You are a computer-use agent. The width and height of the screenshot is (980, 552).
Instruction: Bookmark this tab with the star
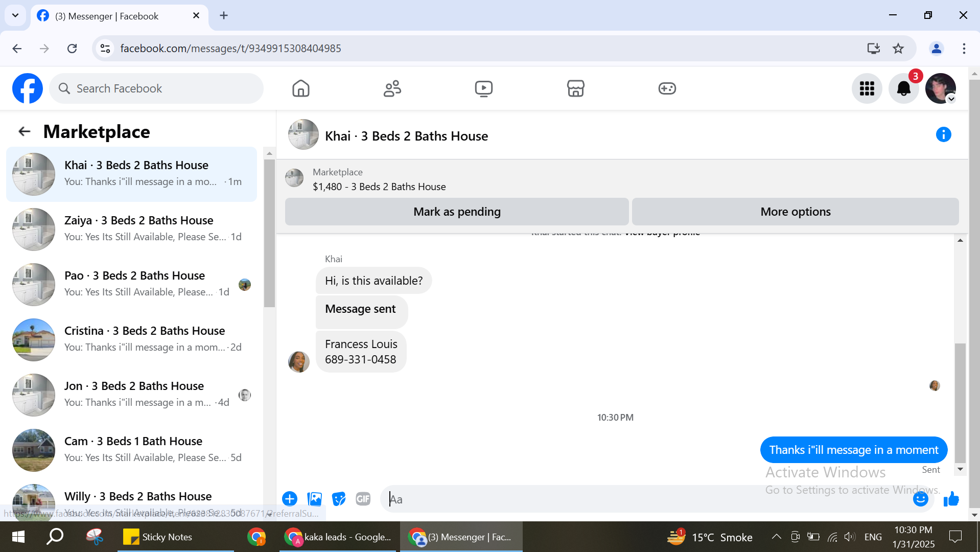898,49
